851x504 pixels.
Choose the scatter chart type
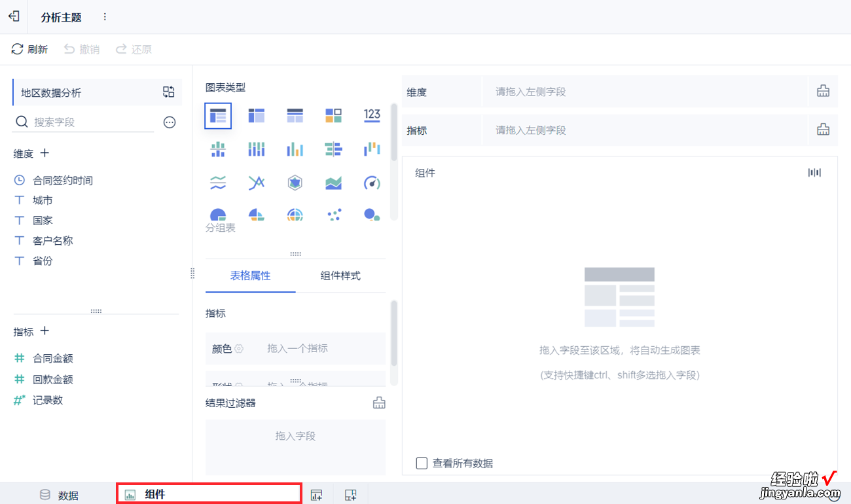[x=333, y=215]
